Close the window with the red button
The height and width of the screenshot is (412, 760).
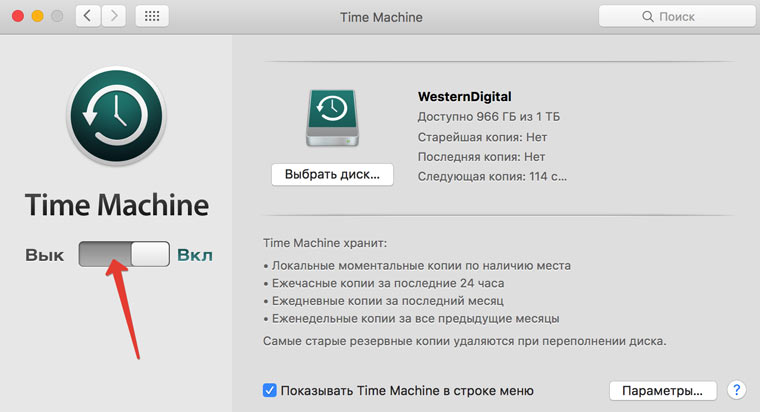tap(18, 16)
